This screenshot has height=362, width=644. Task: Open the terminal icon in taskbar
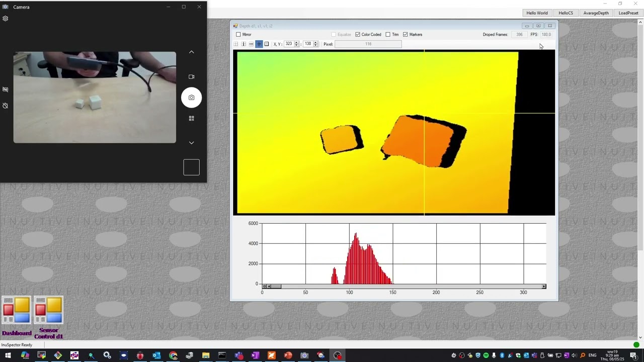coord(222,355)
